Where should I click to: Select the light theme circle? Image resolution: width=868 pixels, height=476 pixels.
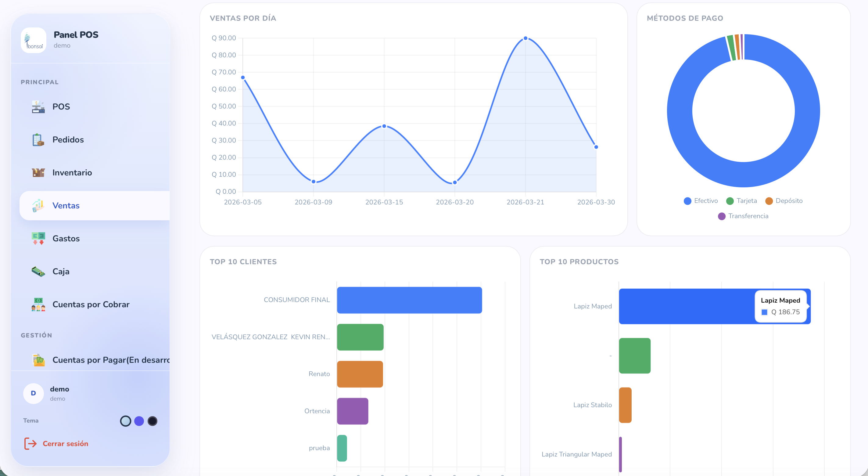coord(125,421)
